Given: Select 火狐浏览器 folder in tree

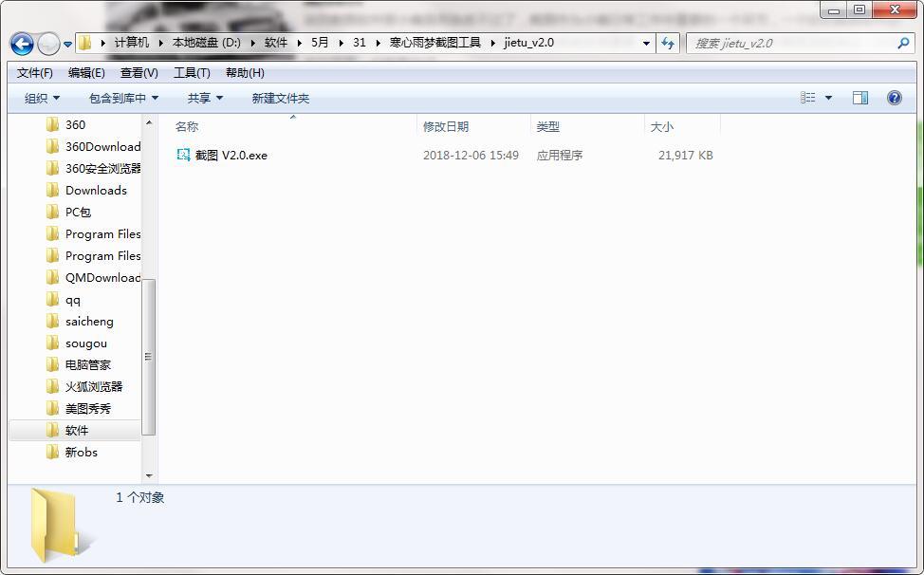Looking at the screenshot, I should click(94, 386).
